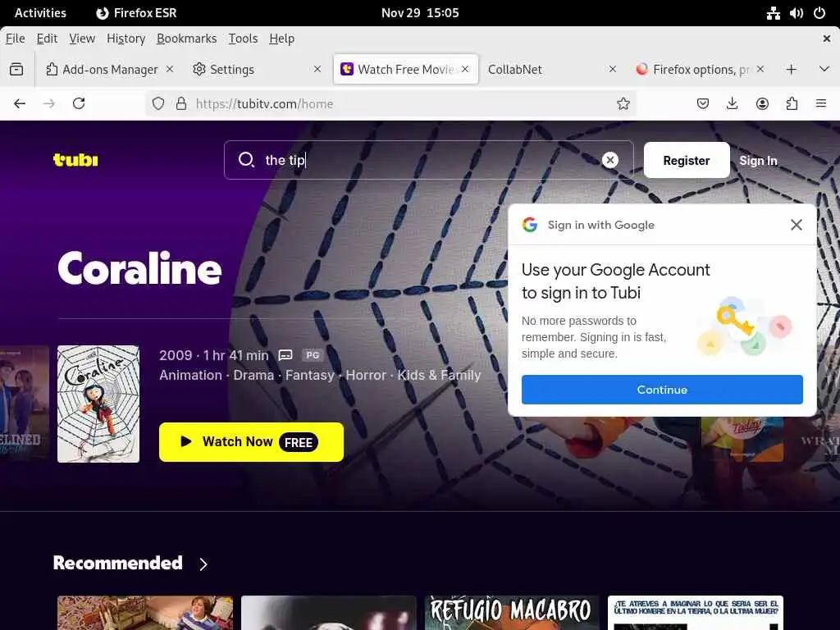The width and height of the screenshot is (840, 630).
Task: Expand Recommended section arrow
Action: coord(203,564)
